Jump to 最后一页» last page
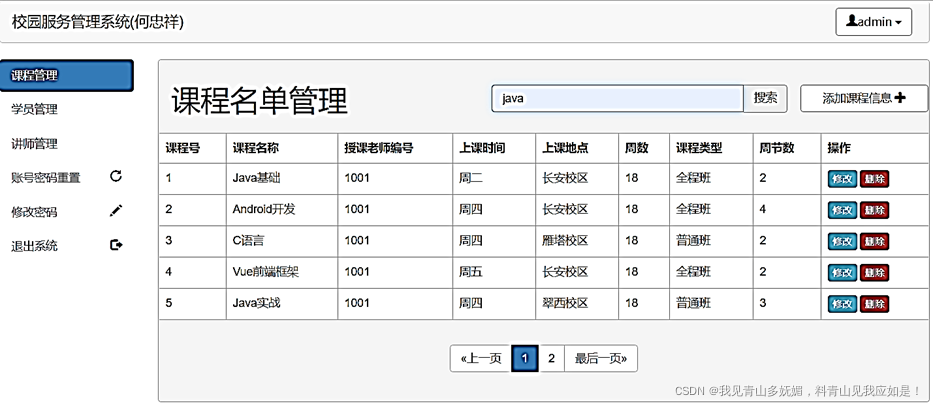The width and height of the screenshot is (933, 406). [x=601, y=358]
